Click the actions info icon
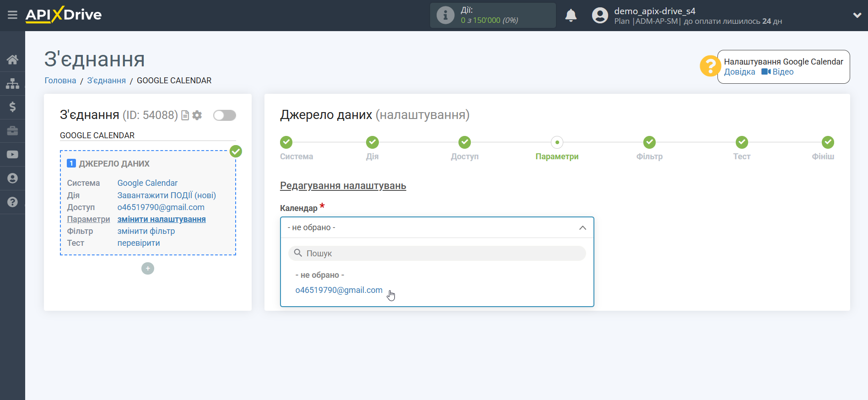Image resolution: width=868 pixels, height=400 pixels. pyautogui.click(x=445, y=15)
